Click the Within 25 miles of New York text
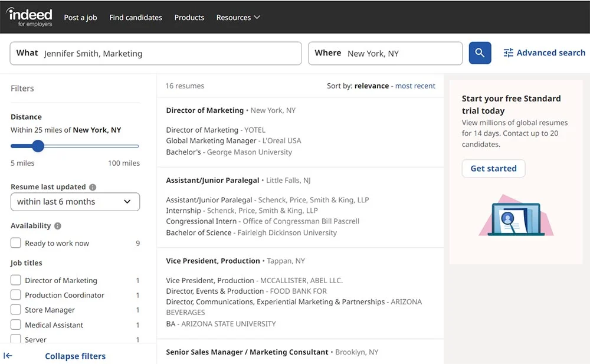 [x=66, y=130]
